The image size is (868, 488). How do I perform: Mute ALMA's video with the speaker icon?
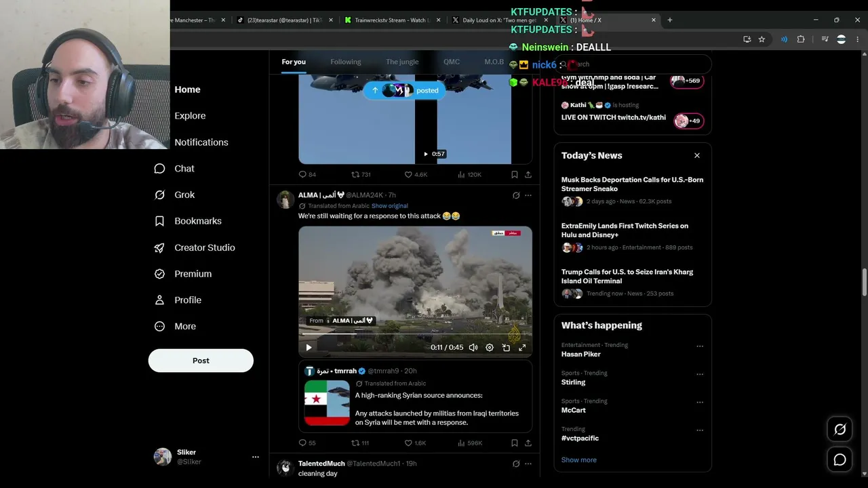[473, 348]
